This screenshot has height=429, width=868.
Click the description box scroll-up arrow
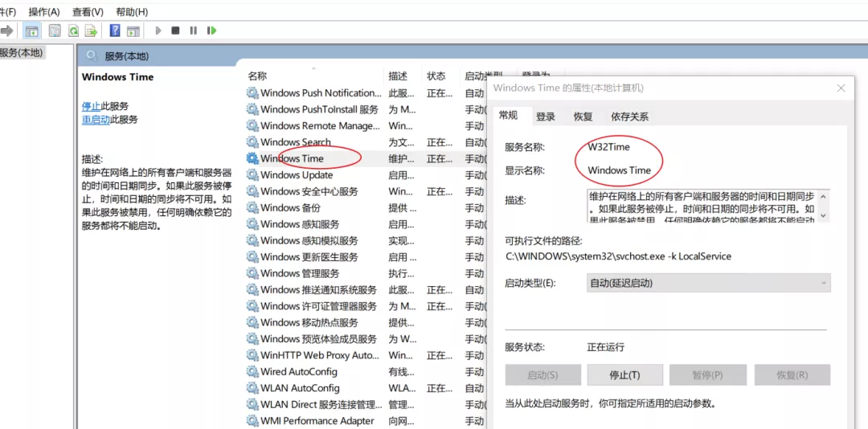point(823,197)
